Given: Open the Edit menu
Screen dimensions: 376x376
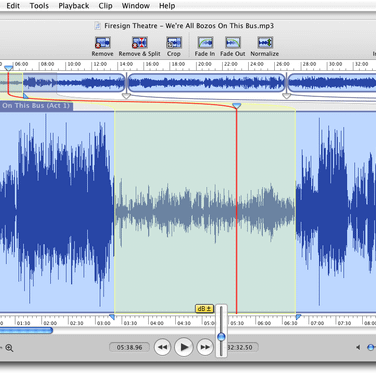Looking at the screenshot, I should [x=13, y=6].
